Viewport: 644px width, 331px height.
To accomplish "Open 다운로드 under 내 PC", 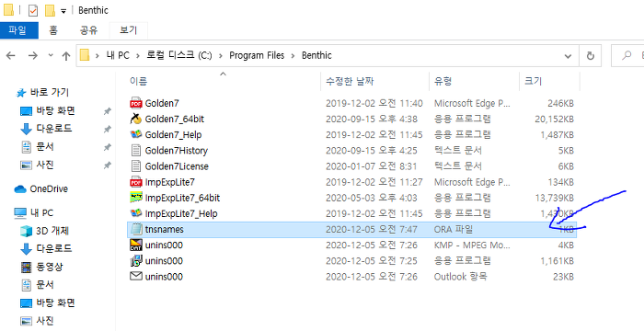I will pyautogui.click(x=54, y=248).
